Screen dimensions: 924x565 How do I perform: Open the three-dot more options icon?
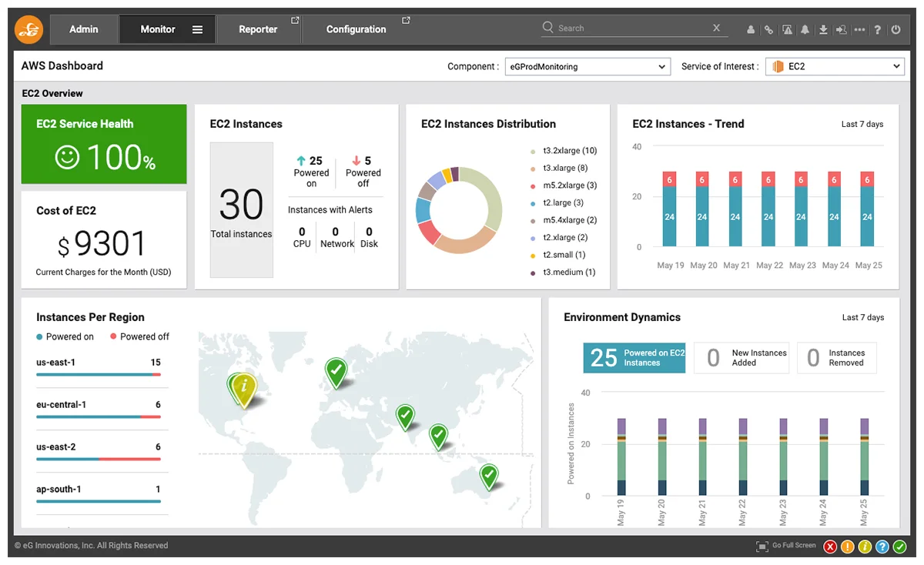coord(859,30)
